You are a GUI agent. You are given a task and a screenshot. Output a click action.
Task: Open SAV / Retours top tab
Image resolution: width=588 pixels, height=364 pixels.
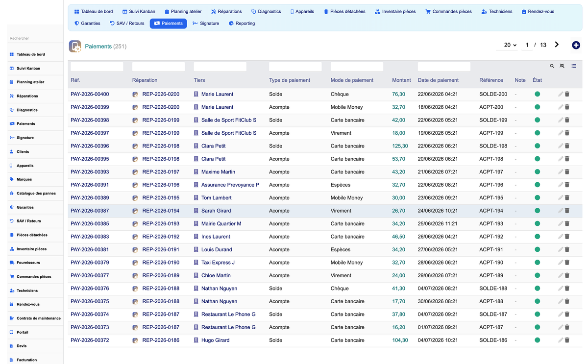click(127, 23)
